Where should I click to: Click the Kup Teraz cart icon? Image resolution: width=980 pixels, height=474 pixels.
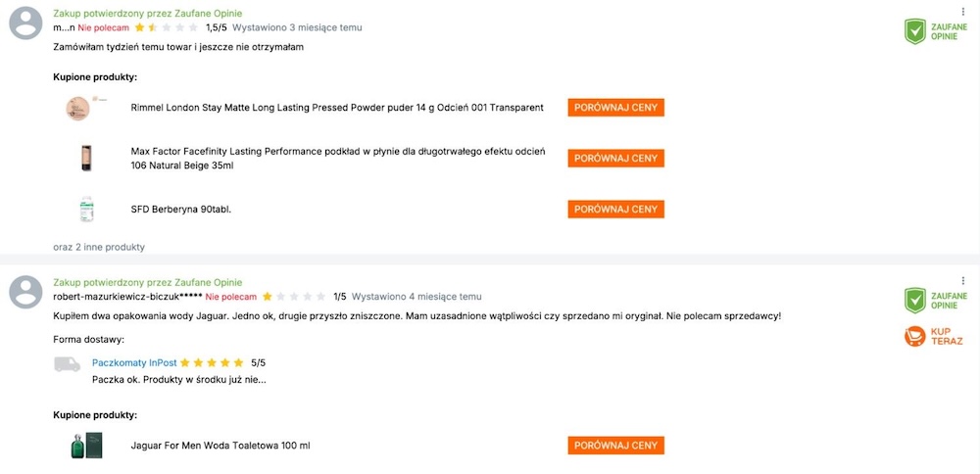(915, 336)
